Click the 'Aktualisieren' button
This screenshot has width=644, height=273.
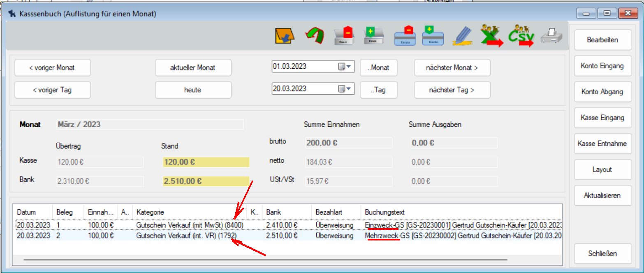point(602,196)
